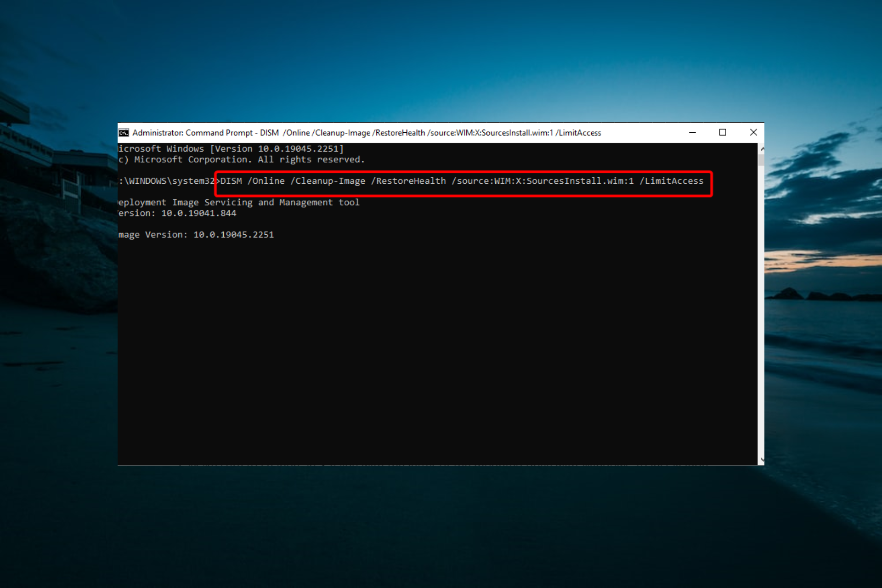Click the DISM word in the command line

point(231,181)
